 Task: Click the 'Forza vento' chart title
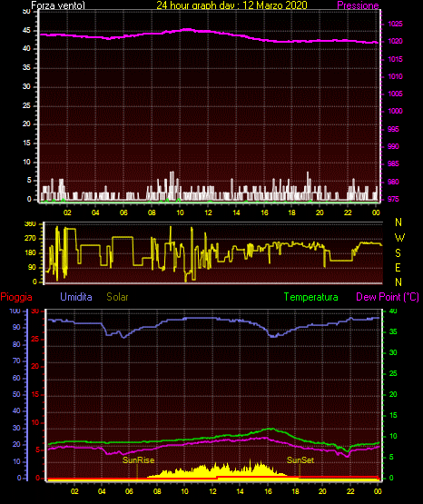(58, 5)
